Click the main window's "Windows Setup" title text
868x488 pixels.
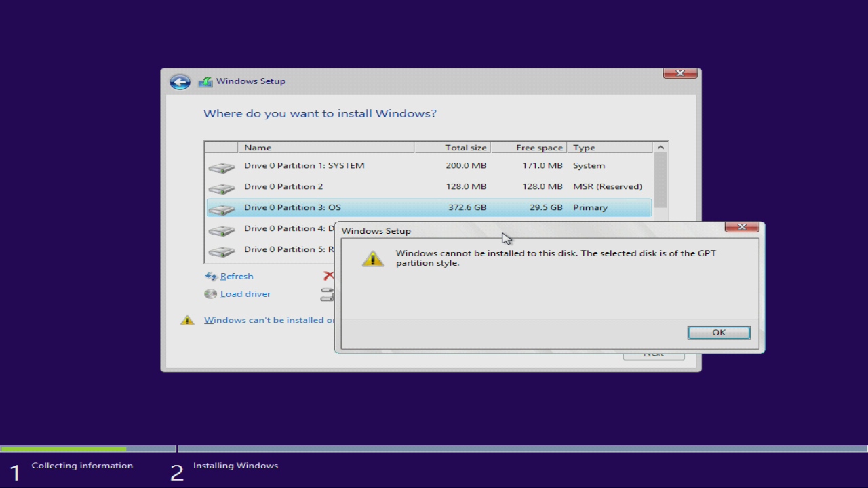pos(251,81)
